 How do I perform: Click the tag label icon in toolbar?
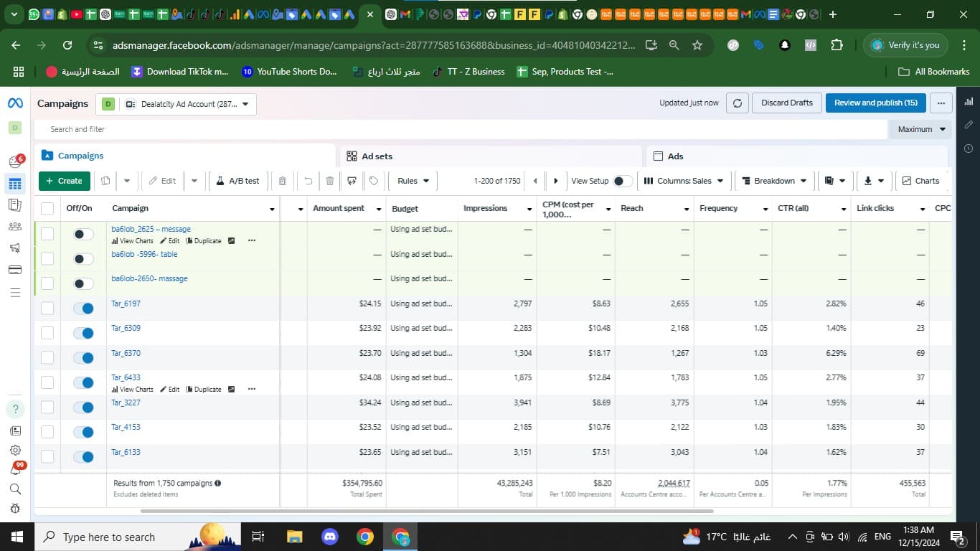[374, 181]
